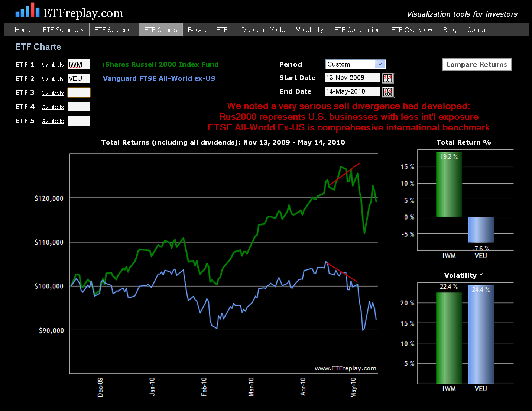Click the 24.4 % volatility value label
This screenshot has height=411, width=532.
coord(481,289)
